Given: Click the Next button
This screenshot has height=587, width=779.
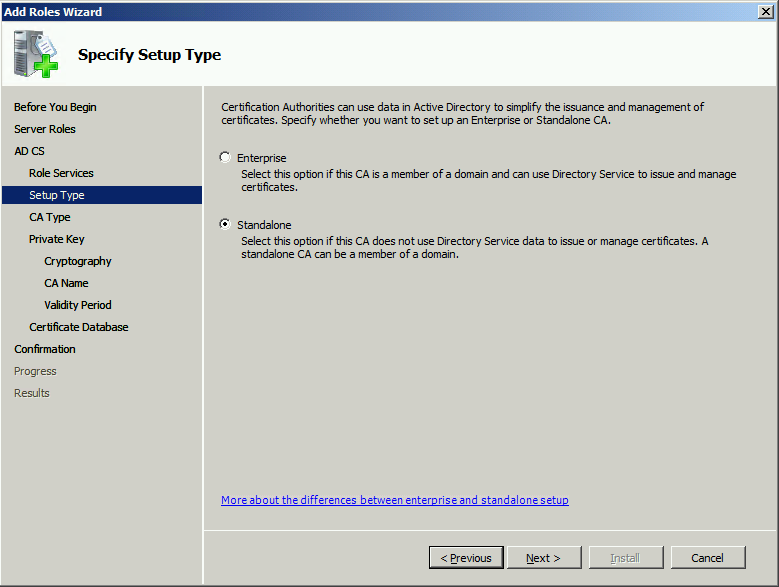Looking at the screenshot, I should tap(544, 558).
